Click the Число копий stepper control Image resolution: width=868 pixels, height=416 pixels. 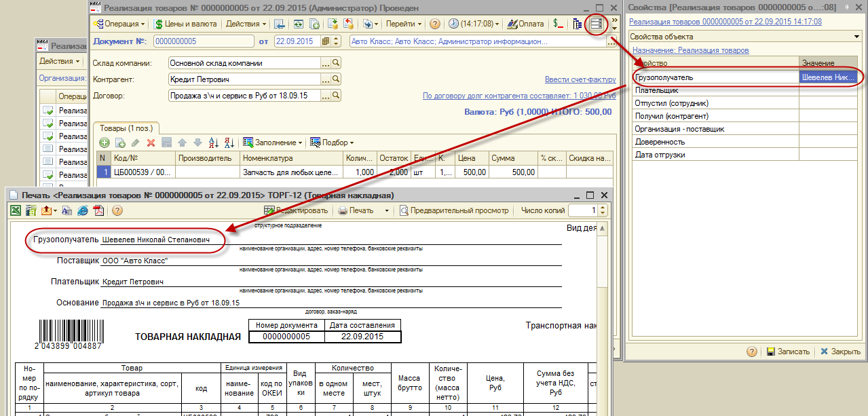pos(602,210)
